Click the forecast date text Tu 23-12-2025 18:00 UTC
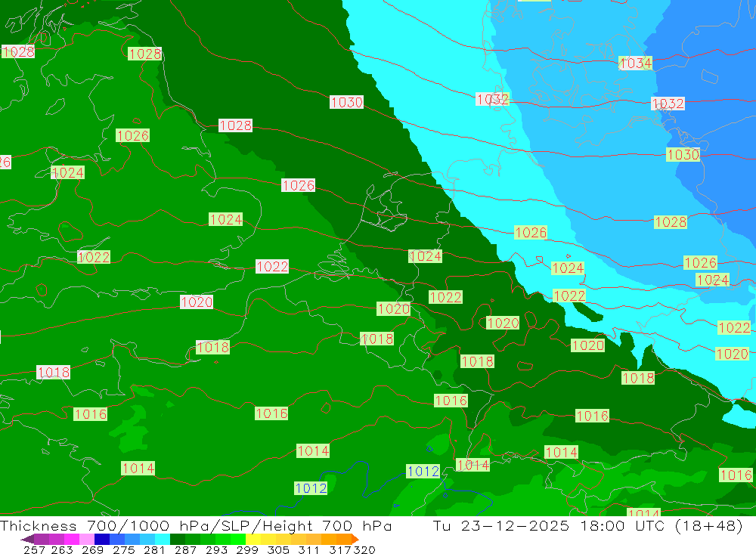Screen dimensions: 756x554 549,525
